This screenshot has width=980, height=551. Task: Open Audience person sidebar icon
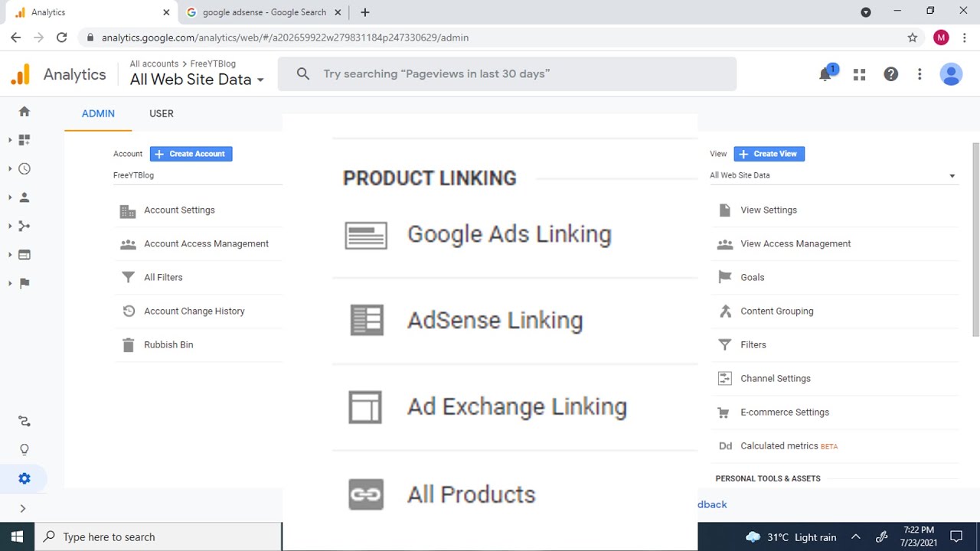(24, 197)
